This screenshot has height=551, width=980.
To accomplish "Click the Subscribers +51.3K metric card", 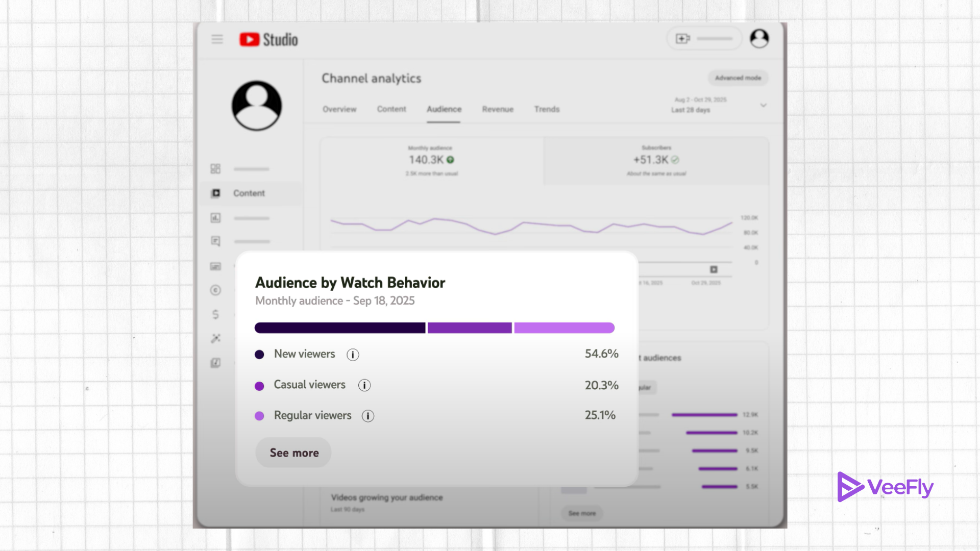I will point(656,159).
